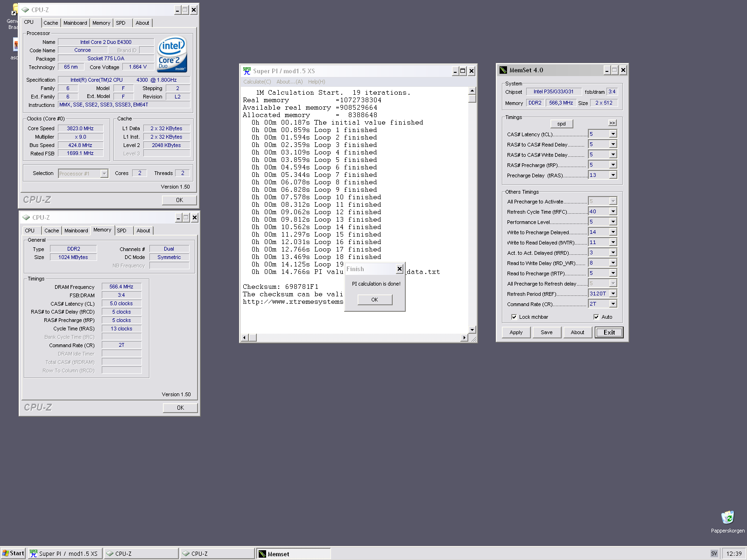Click OK in upper CPU-Z window

point(179,200)
